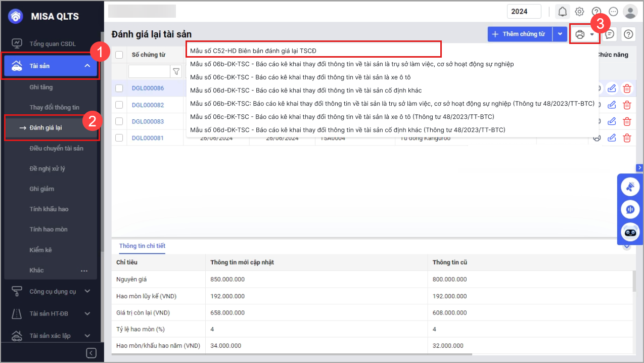Image resolution: width=644 pixels, height=363 pixels.
Task: Toggle the select-all header checkbox
Action: [119, 55]
